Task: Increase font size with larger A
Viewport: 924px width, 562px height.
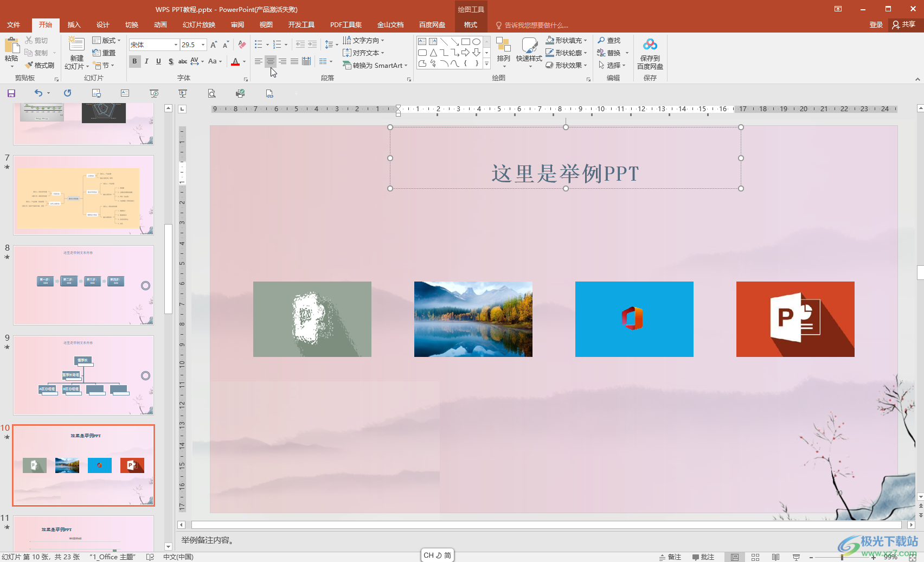Action: point(214,44)
